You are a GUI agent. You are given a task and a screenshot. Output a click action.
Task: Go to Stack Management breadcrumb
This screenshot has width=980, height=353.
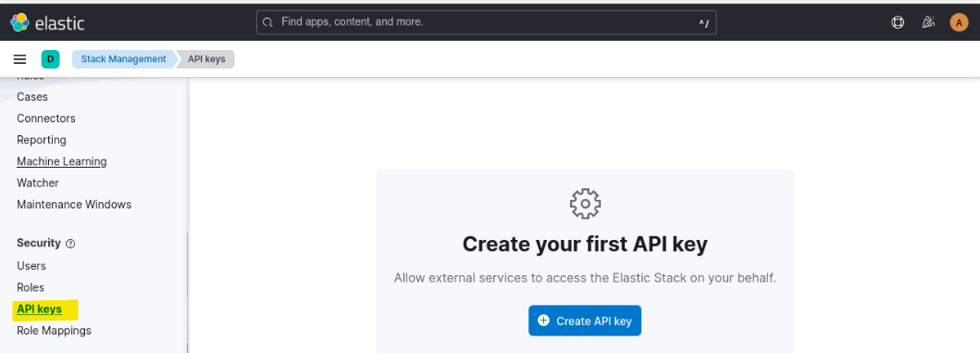click(124, 59)
